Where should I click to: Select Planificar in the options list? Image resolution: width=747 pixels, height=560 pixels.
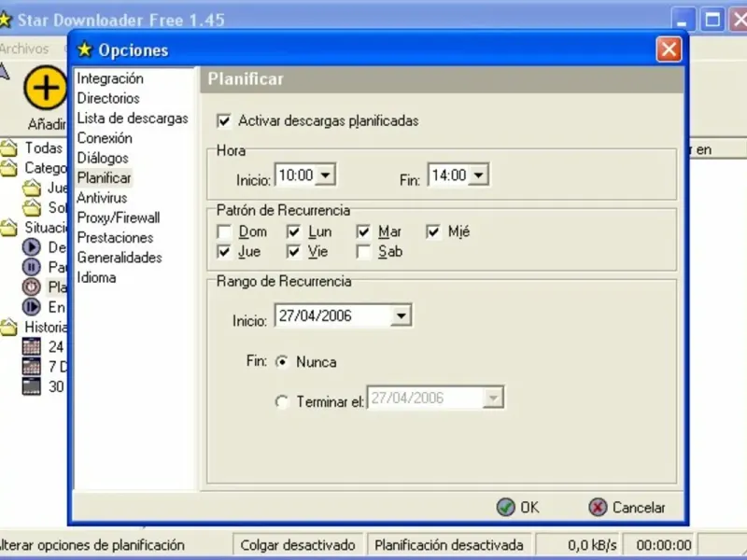tap(104, 178)
